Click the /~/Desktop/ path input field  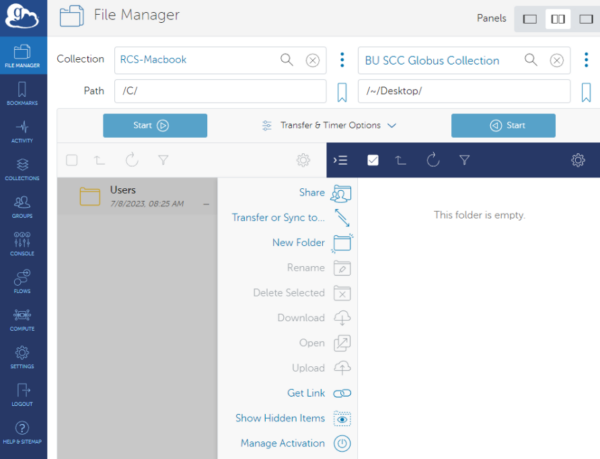click(x=464, y=91)
